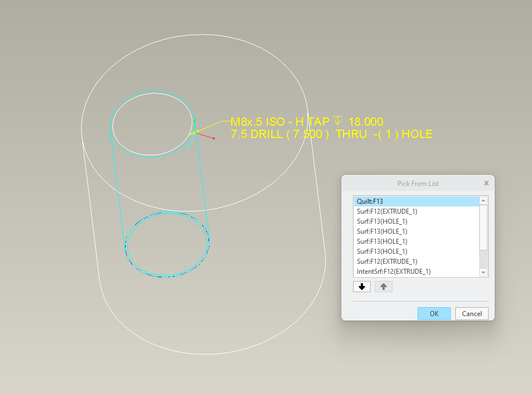Click the scrollbar up arrow icon
This screenshot has height=394, width=532.
tap(483, 200)
